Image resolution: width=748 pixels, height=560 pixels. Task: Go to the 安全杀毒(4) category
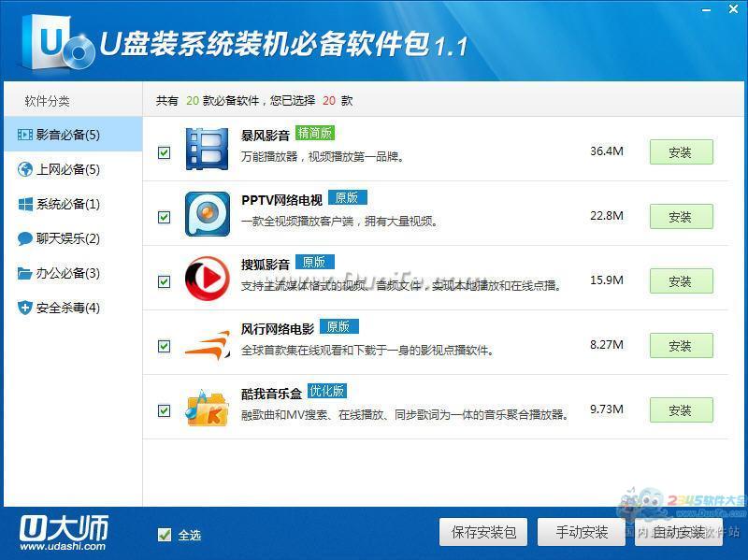pos(67,308)
